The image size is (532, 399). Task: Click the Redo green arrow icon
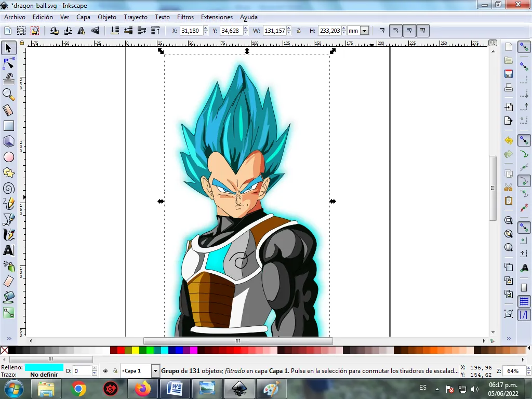(508, 154)
